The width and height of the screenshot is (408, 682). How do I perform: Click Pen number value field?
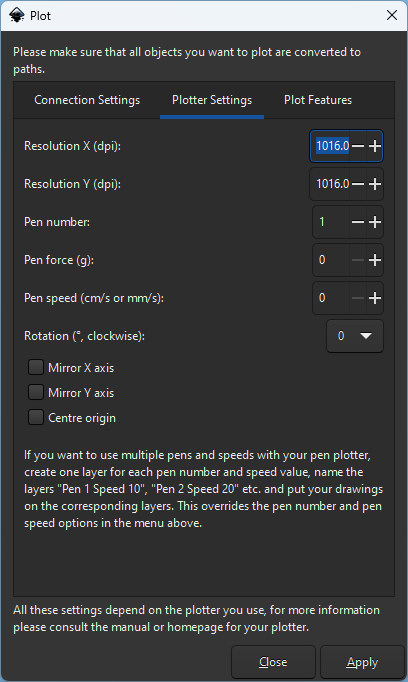pyautogui.click(x=331, y=222)
